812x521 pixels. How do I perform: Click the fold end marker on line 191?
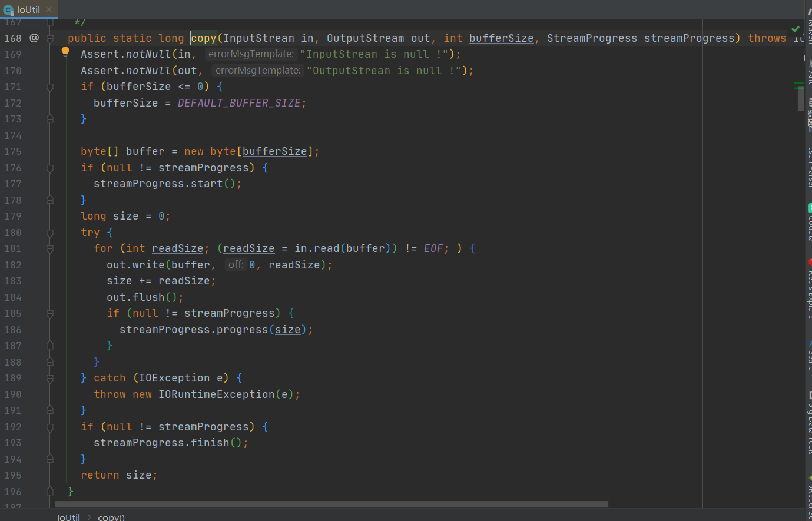click(50, 410)
